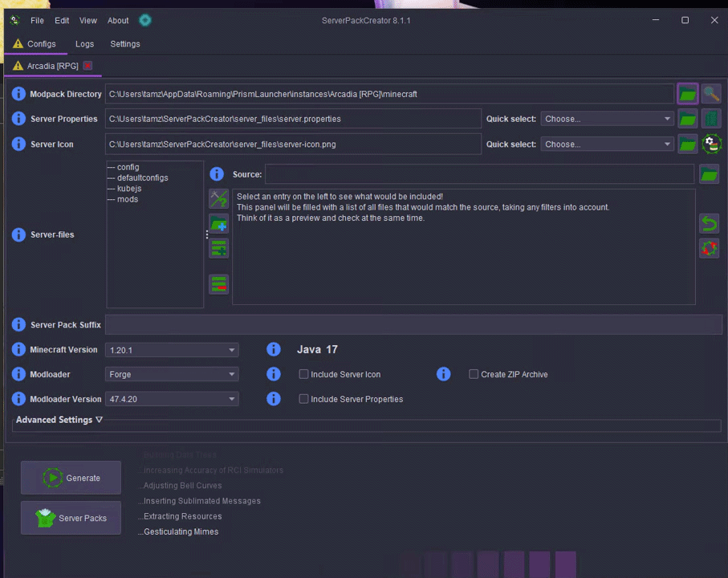This screenshot has height=578, width=728.
Task: Browse folder icon next to Source field
Action: 709,174
